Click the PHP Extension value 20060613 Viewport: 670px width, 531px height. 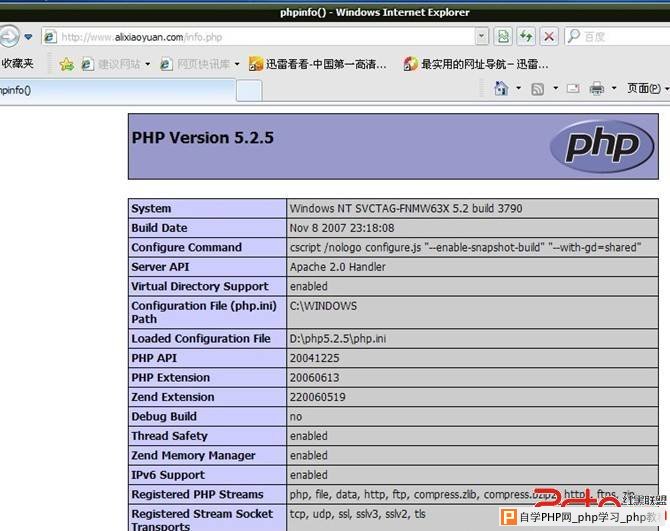(x=314, y=378)
